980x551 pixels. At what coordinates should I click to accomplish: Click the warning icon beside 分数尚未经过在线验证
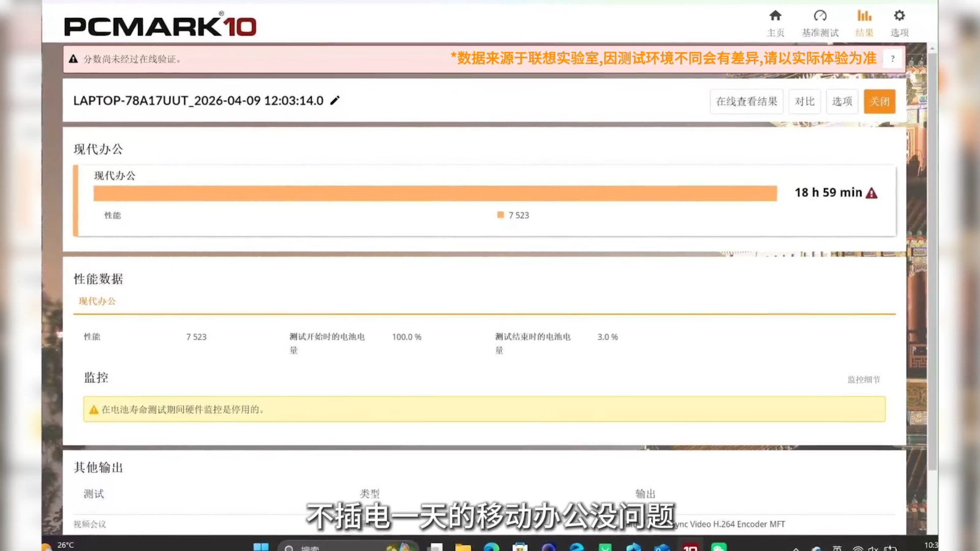(73, 59)
